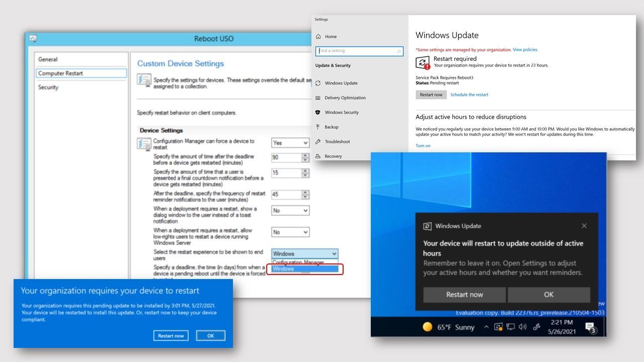Select the Computer Restart tab

82,73
